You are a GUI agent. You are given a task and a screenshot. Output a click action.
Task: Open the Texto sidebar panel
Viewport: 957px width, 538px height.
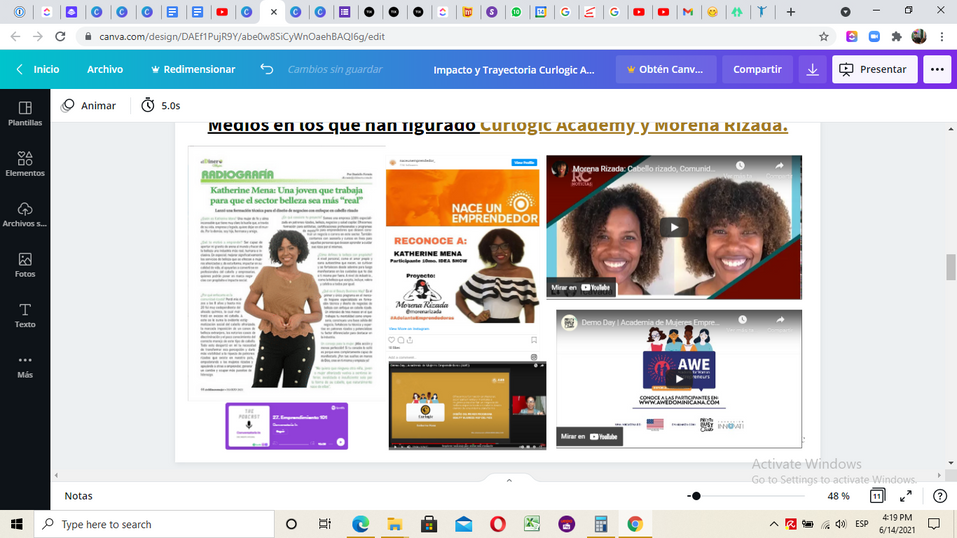click(25, 316)
